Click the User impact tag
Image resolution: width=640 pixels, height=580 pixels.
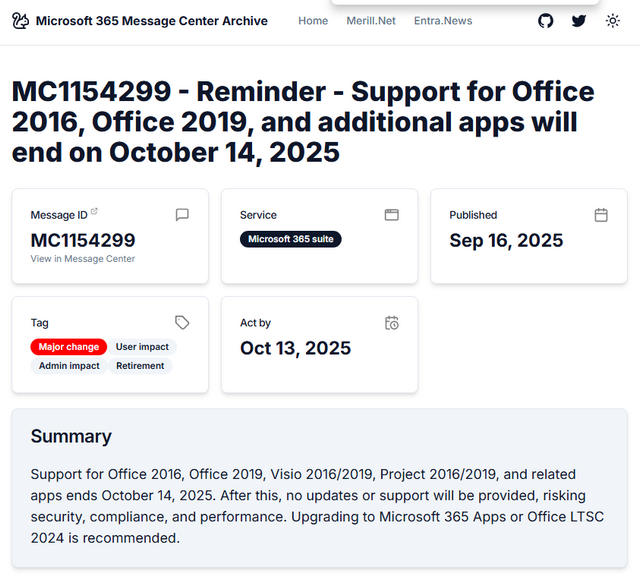(x=142, y=347)
